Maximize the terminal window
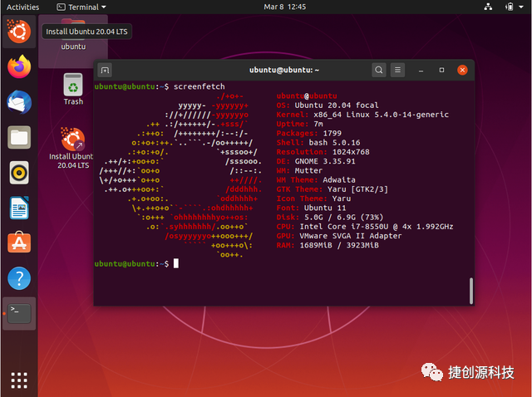Screen dimensions: 532x397 [x=441, y=70]
